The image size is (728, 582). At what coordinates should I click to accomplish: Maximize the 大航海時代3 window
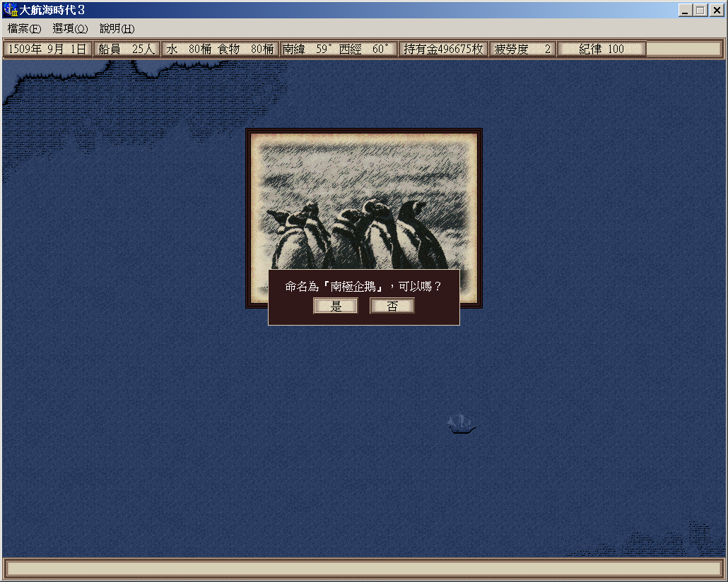click(700, 11)
